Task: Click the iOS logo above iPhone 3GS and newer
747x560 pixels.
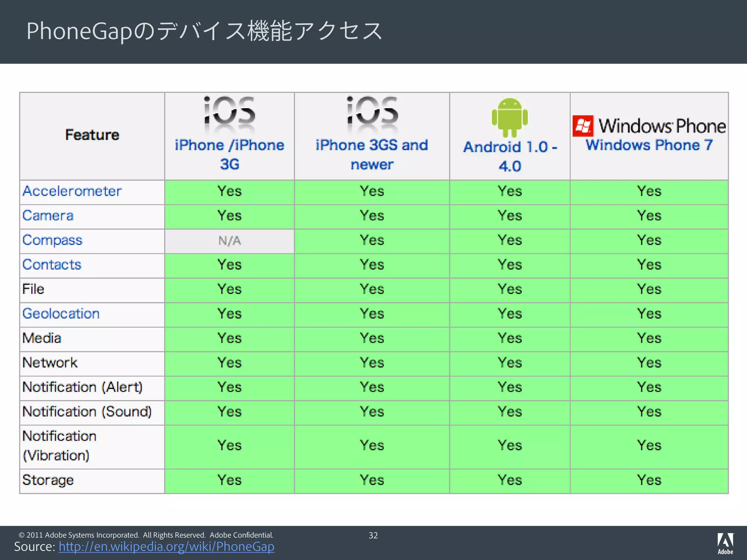Action: point(372,115)
